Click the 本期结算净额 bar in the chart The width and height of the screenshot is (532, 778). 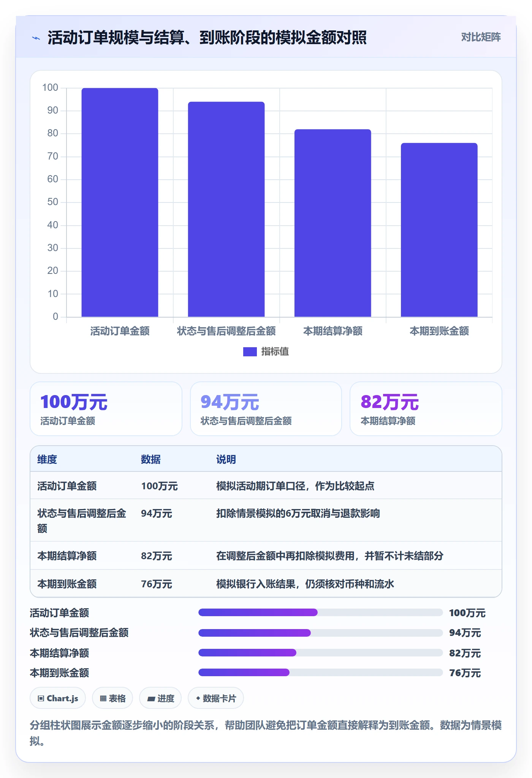tap(332, 223)
